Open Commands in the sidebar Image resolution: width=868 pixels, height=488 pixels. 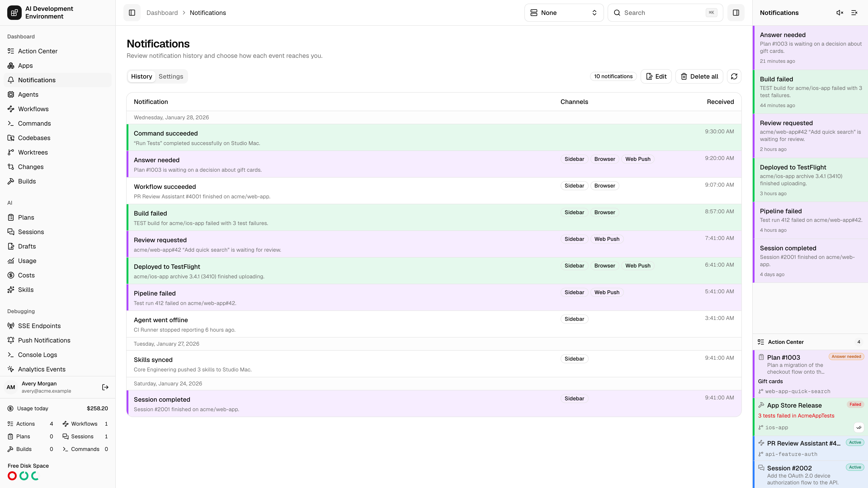58,124
